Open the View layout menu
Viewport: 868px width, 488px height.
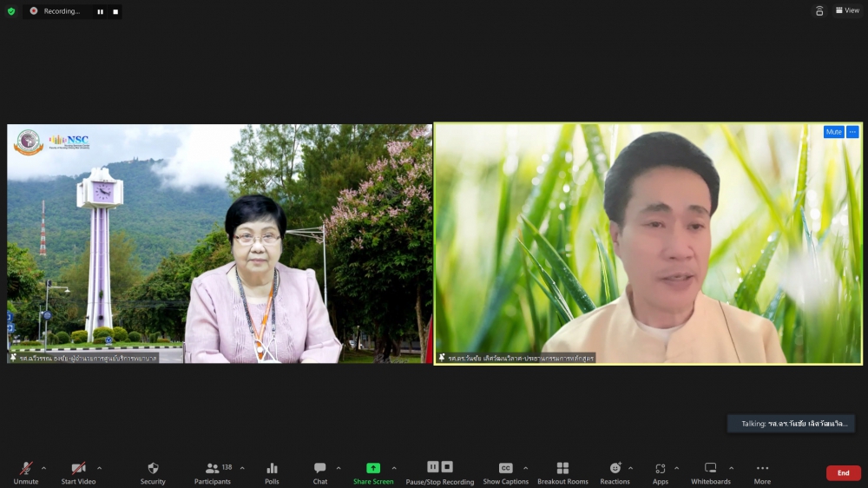[847, 10]
